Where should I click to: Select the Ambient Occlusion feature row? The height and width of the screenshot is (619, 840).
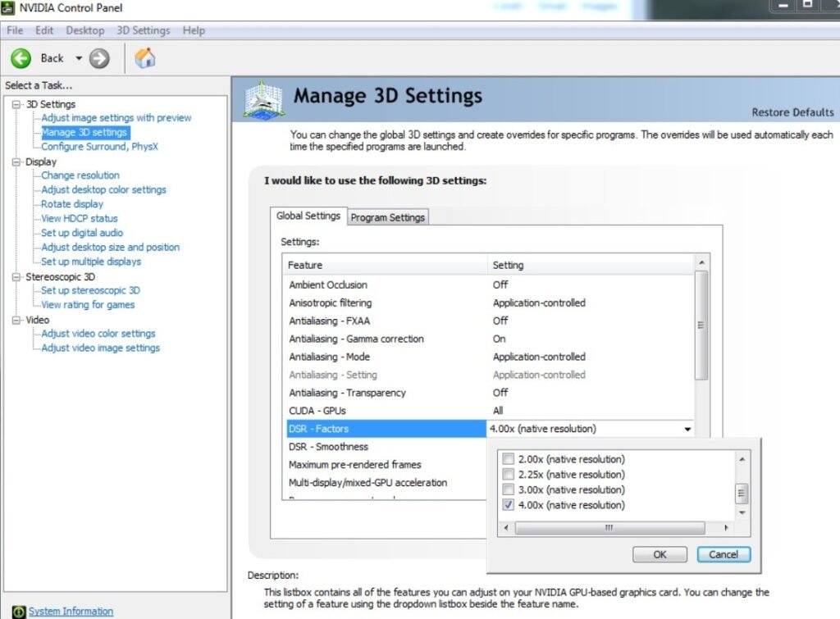pyautogui.click(x=491, y=284)
